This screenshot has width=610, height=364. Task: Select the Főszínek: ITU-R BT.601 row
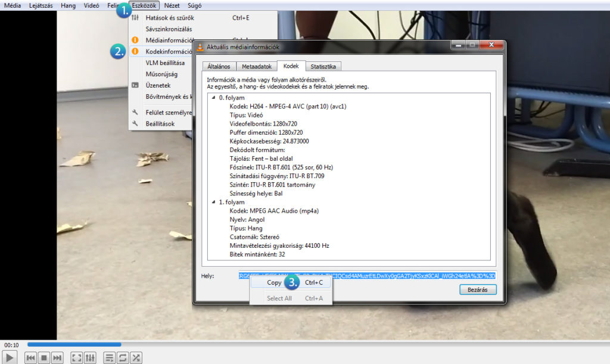click(x=281, y=167)
